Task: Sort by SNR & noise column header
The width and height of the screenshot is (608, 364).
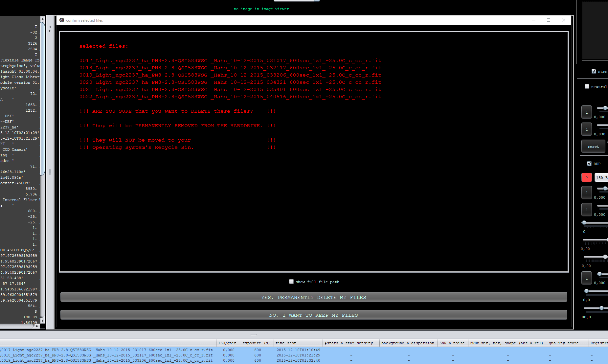Action: click(x=452, y=343)
